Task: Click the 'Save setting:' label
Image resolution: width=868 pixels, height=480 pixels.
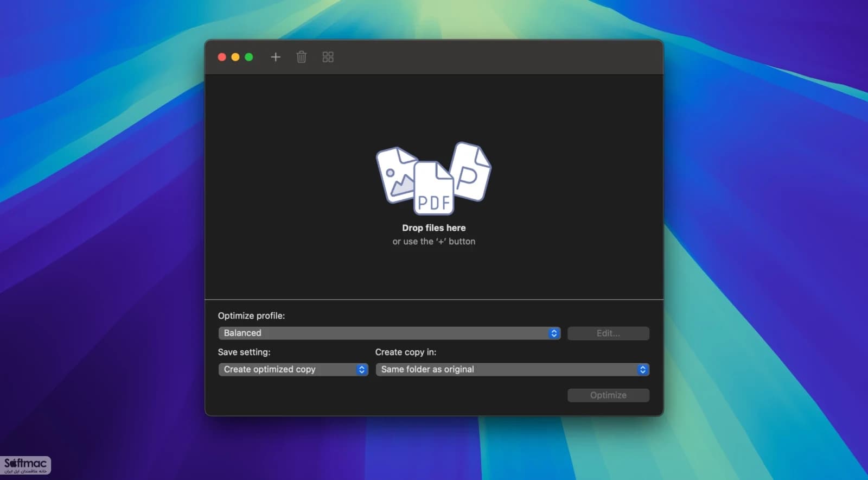Action: click(244, 352)
